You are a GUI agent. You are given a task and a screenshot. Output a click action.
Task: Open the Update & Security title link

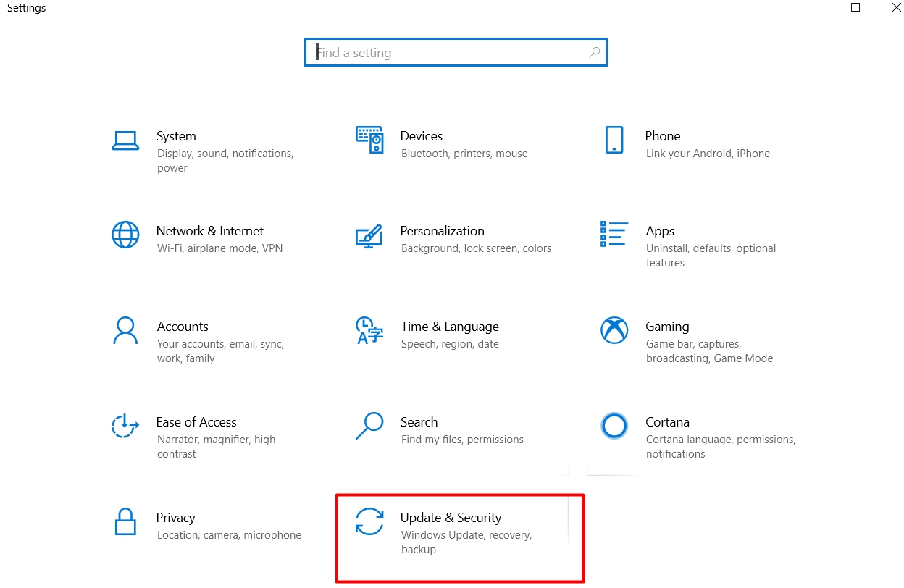(x=451, y=518)
